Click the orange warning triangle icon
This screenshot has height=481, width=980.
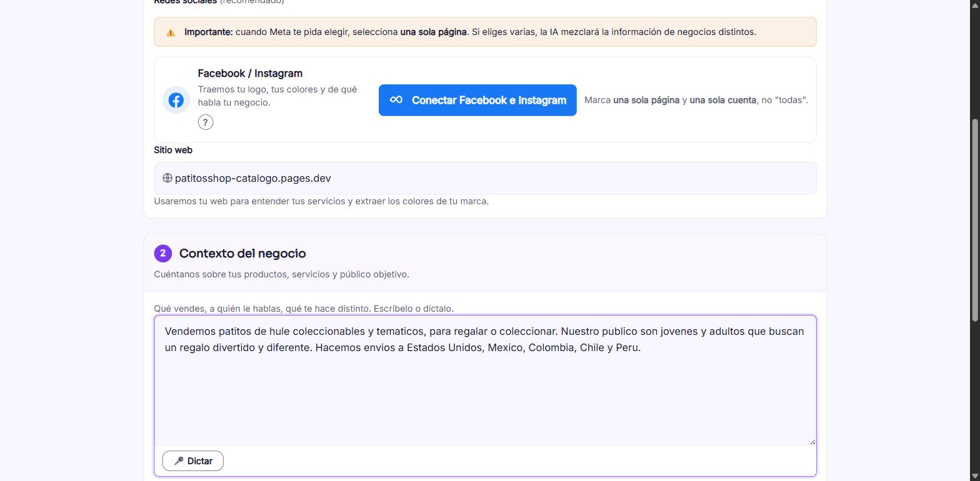pyautogui.click(x=171, y=32)
